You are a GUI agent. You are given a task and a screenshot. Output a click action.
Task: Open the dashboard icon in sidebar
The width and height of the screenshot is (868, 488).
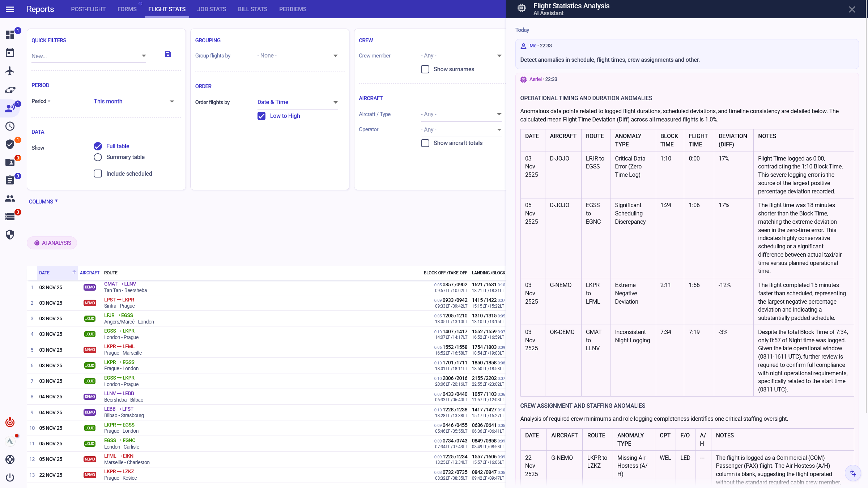click(x=10, y=35)
